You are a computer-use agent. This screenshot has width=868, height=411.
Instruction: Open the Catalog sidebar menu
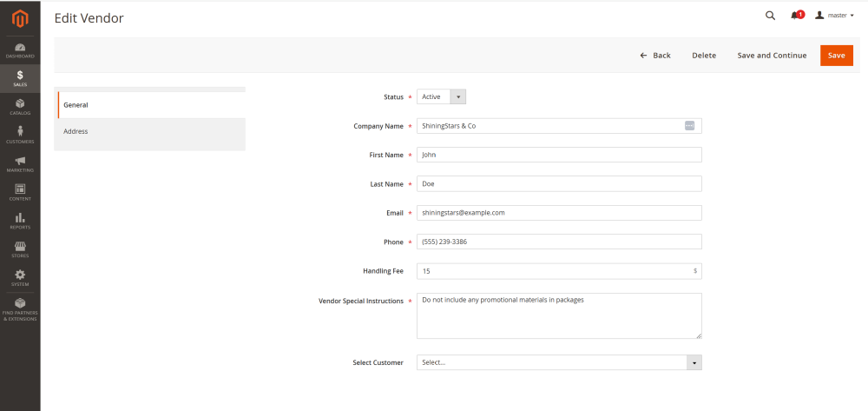click(20, 107)
